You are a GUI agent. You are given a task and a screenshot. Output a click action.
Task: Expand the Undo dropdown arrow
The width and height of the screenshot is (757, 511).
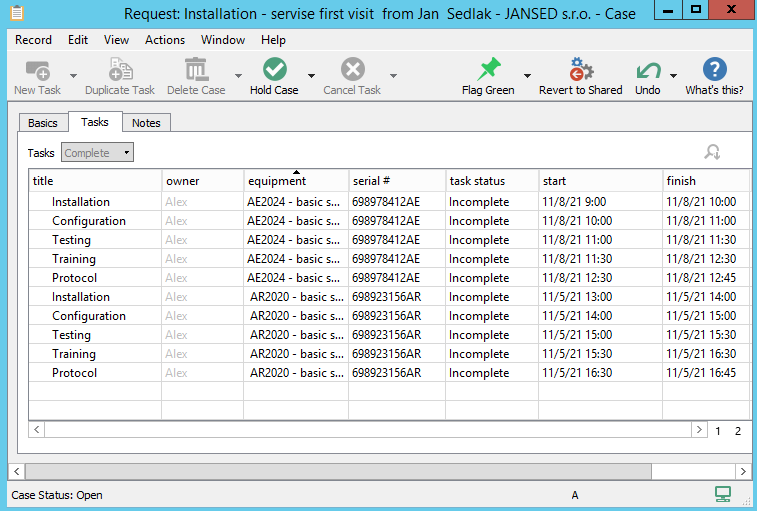tap(673, 76)
